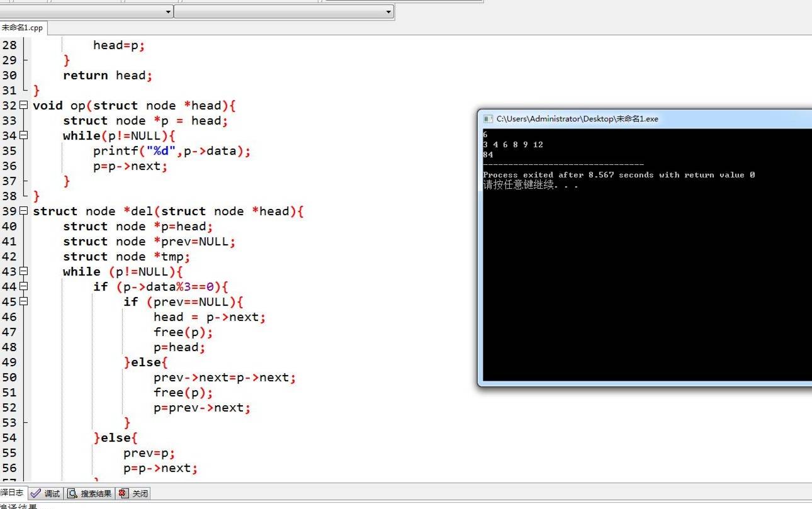Collapse the if block at line 44

point(24,286)
